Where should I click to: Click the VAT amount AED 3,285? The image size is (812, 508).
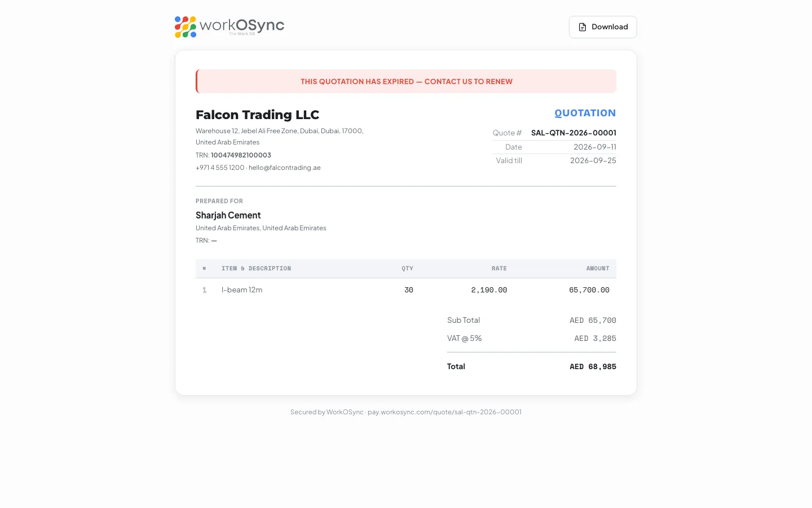tap(595, 339)
